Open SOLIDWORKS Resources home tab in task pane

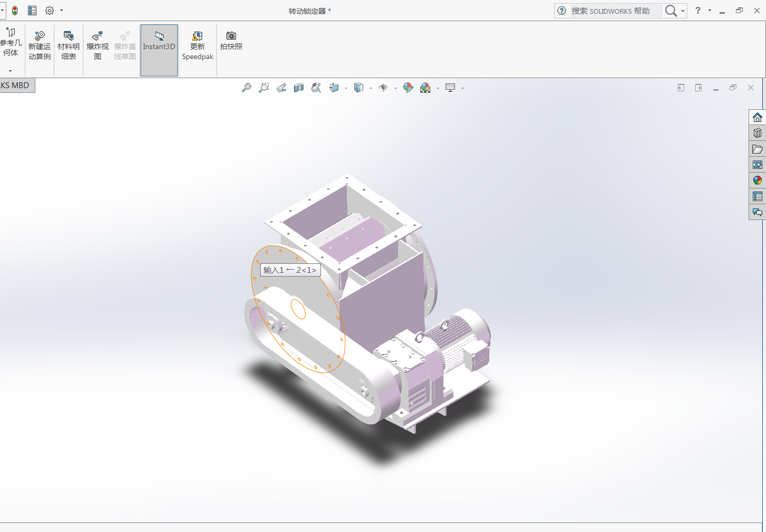pos(758,117)
